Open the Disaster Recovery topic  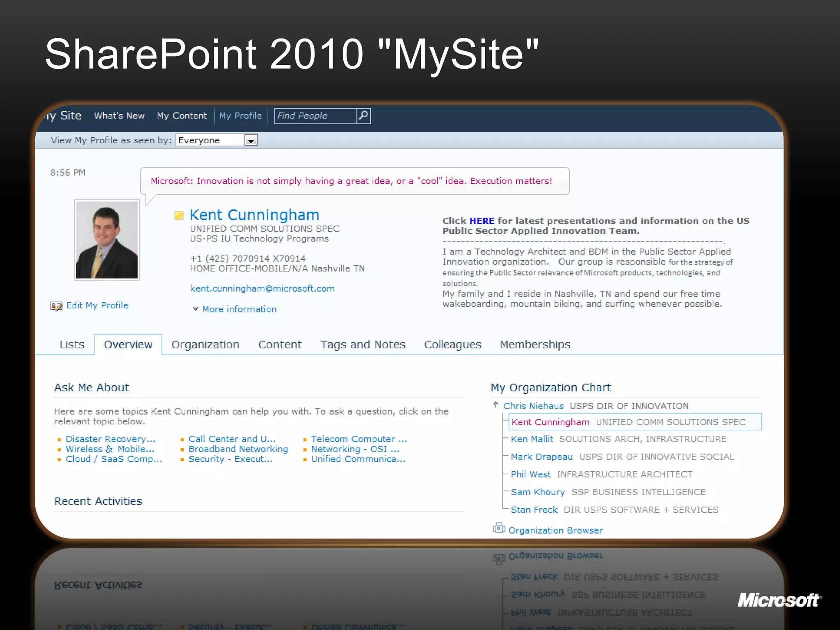(110, 439)
